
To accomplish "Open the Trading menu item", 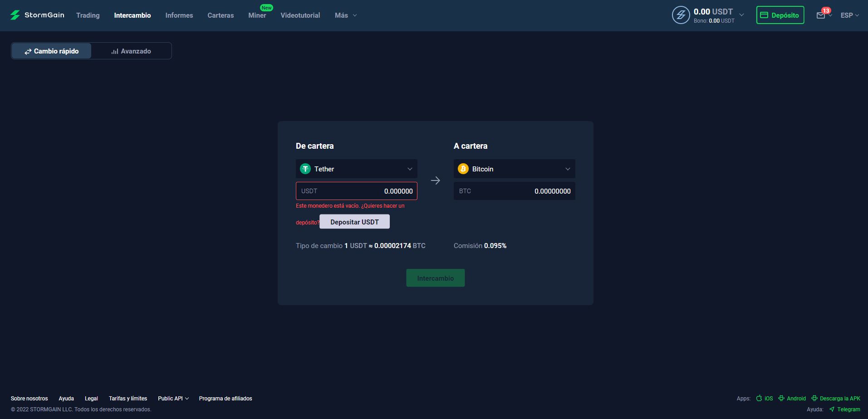I will 88,15.
